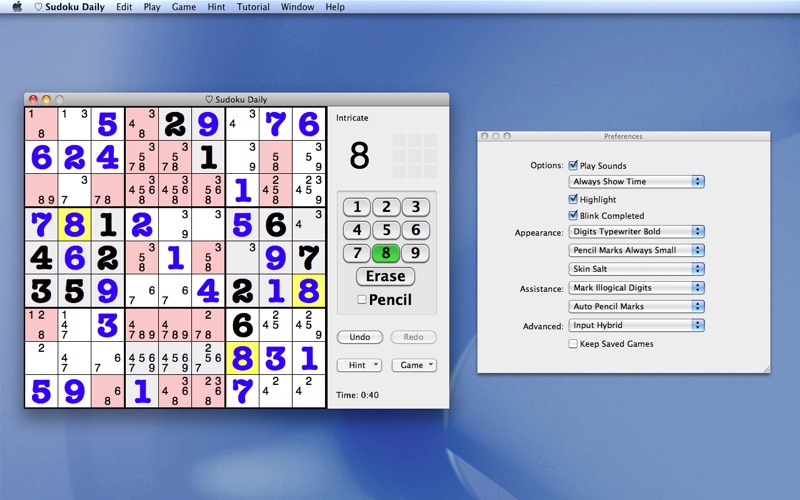Open the Hint menu in the menu bar
Image resolution: width=800 pixels, height=500 pixels.
(216, 7)
